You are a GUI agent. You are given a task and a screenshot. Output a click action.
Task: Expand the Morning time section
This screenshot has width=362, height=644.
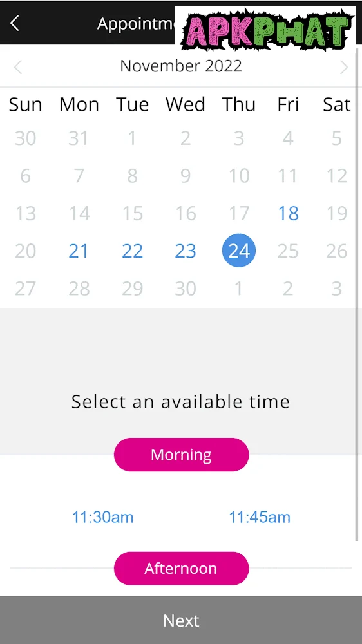pos(181,455)
